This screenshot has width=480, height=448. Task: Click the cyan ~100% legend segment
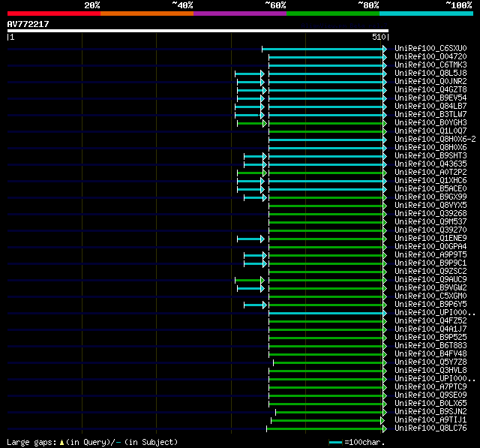(427, 14)
